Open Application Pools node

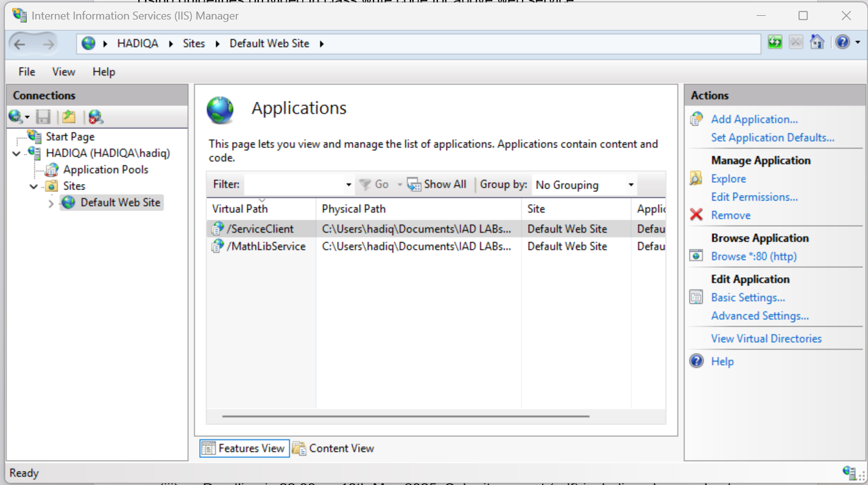[105, 169]
